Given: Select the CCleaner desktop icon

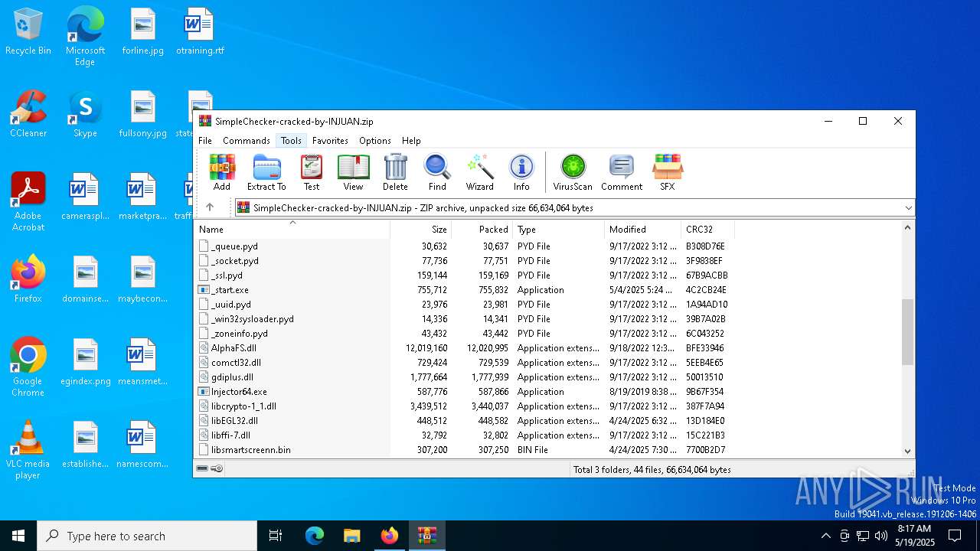Looking at the screenshot, I should 28,115.
